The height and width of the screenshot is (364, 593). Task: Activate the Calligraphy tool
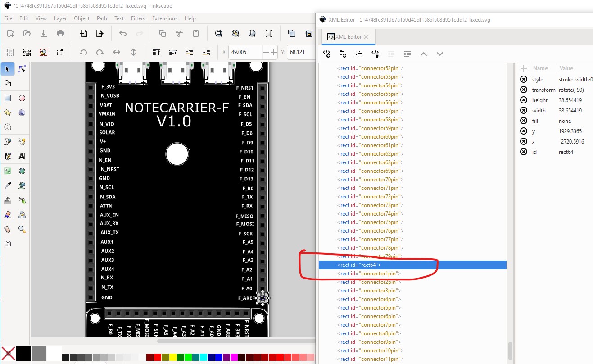click(8, 156)
